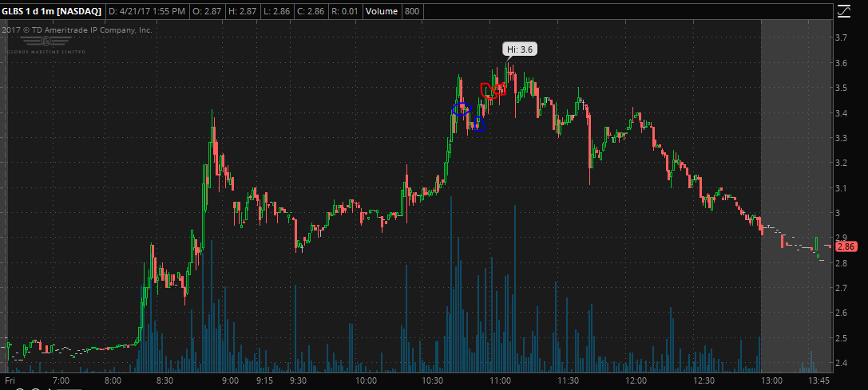Click the C: 2.86 close value

pos(311,11)
